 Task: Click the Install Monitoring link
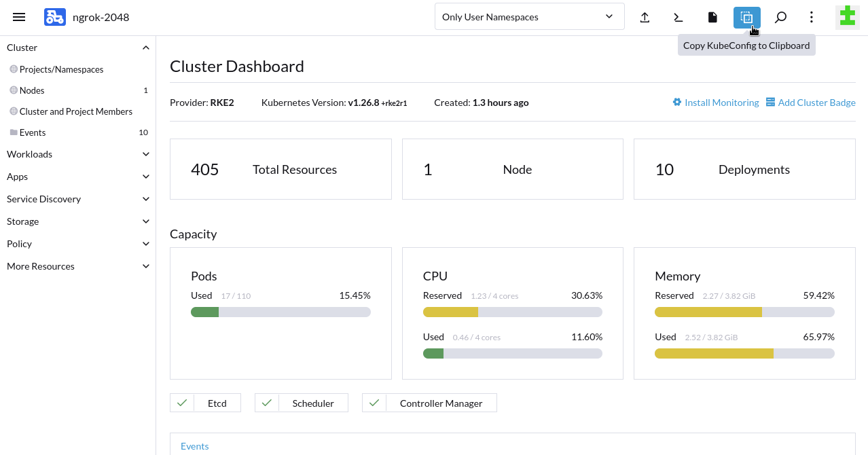(721, 102)
